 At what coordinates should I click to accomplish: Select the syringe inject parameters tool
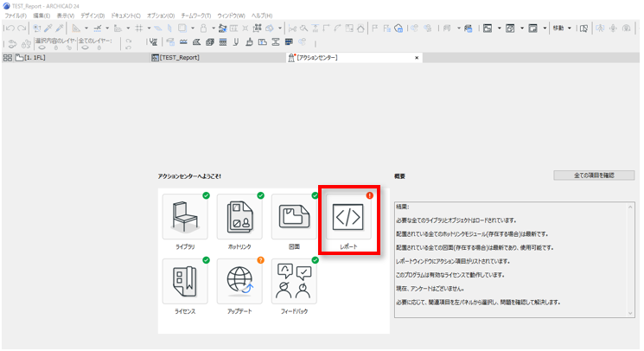[x=60, y=29]
